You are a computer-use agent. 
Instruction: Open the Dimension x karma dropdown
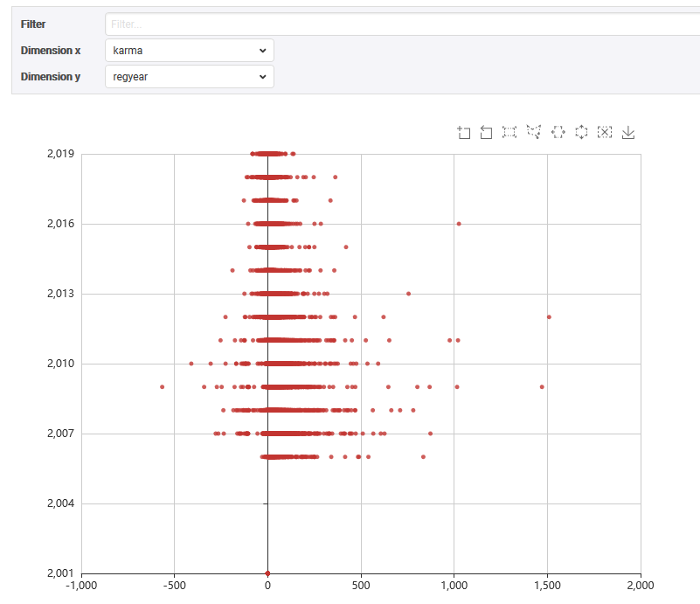[x=190, y=51]
